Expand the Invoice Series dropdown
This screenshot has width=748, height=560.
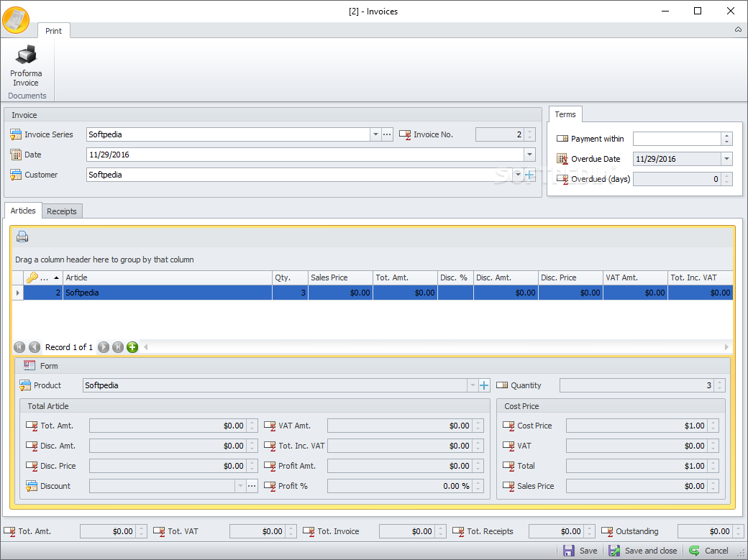pyautogui.click(x=375, y=134)
